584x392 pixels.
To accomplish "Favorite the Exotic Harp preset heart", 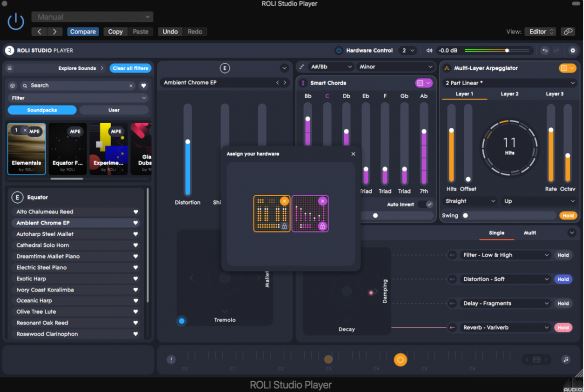I will (136, 279).
